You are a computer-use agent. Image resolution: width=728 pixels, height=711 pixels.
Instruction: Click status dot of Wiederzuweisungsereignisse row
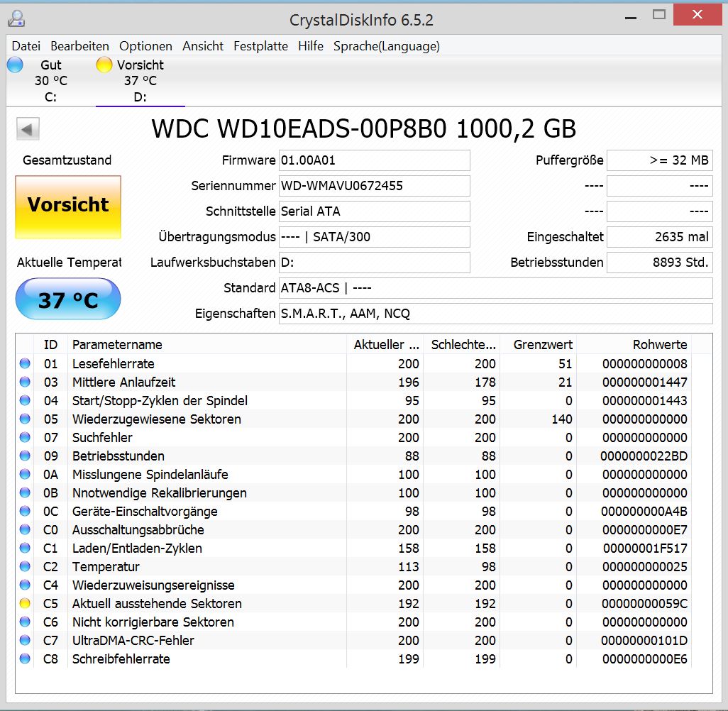(25, 585)
